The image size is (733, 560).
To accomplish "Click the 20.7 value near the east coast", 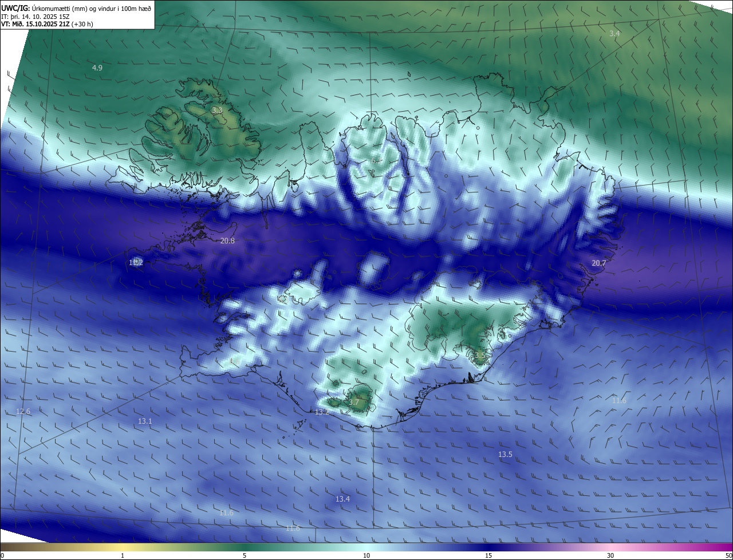I will click(x=598, y=263).
